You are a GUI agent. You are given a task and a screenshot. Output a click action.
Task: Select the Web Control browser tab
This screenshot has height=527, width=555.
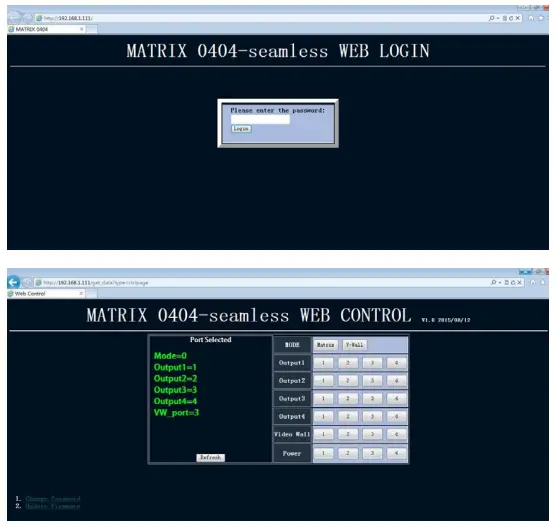(46, 293)
